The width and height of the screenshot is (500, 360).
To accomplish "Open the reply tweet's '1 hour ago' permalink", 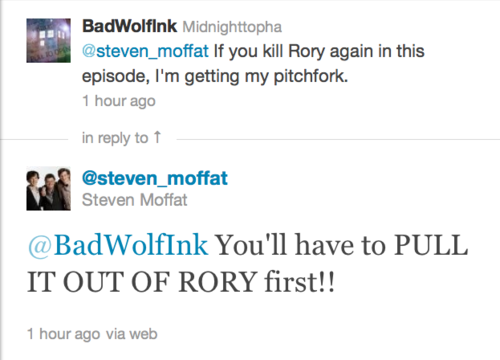I will coord(64,334).
